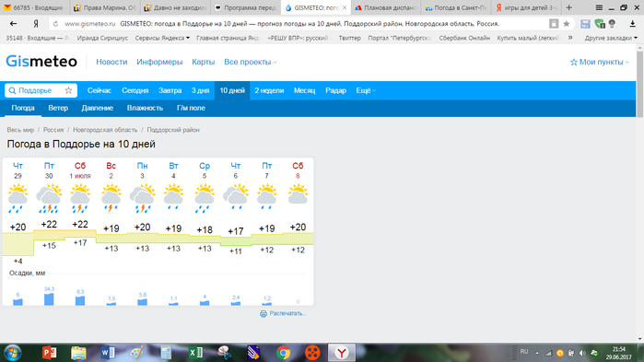This screenshot has width=644, height=362.
Task: Expand the Ещё menu in forecast bar
Action: coord(366,90)
